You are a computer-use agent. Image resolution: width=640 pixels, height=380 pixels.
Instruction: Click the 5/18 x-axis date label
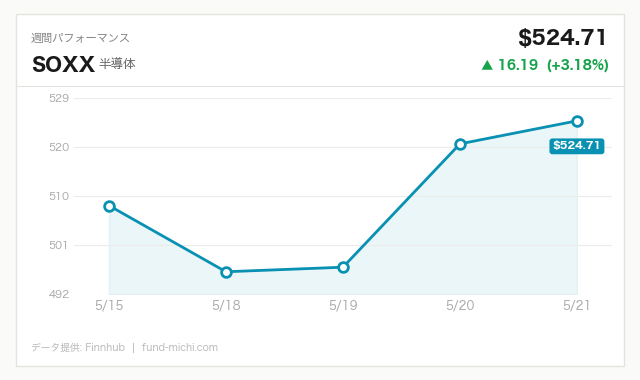point(226,305)
